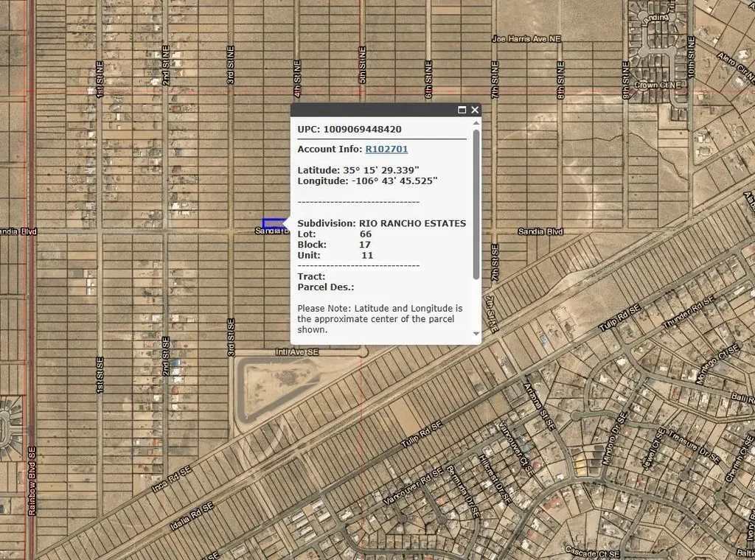Click the popup scroll-up arrow

476,124
